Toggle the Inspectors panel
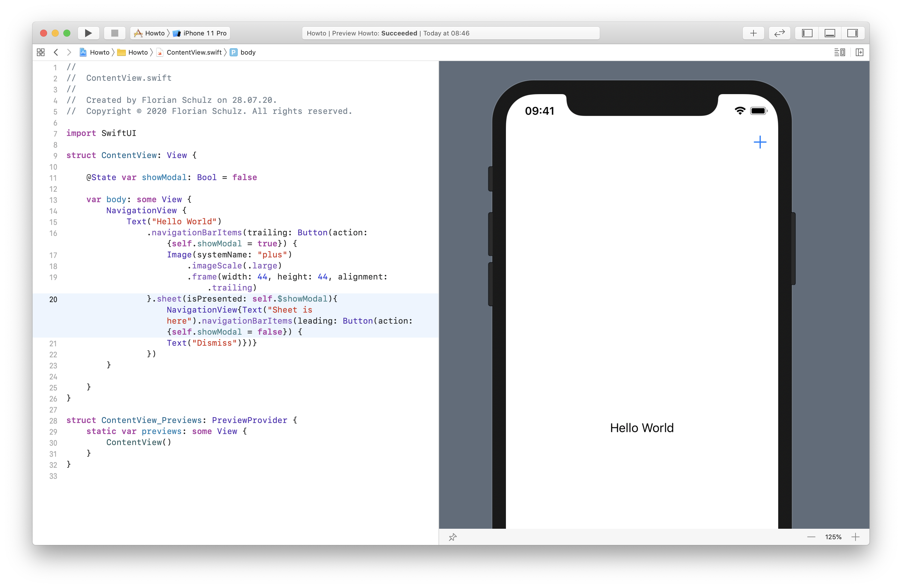Screen dimensions: 902x588 pyautogui.click(x=853, y=33)
